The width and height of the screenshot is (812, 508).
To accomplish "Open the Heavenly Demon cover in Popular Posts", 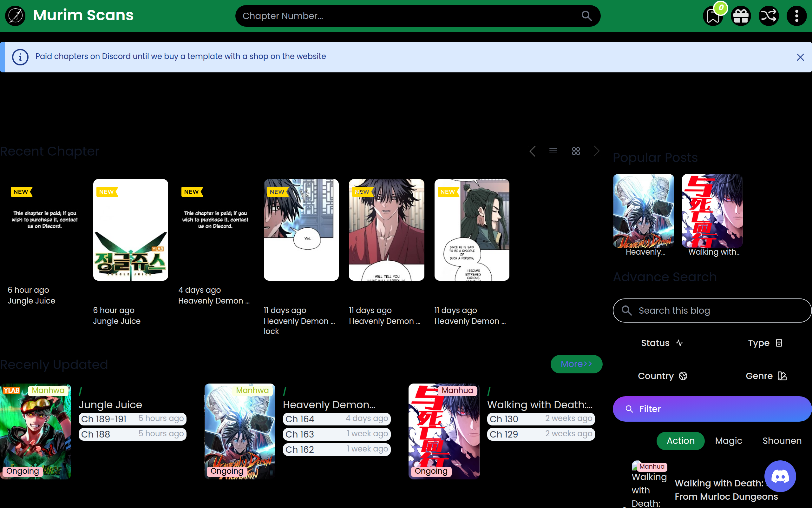I will click(x=644, y=211).
